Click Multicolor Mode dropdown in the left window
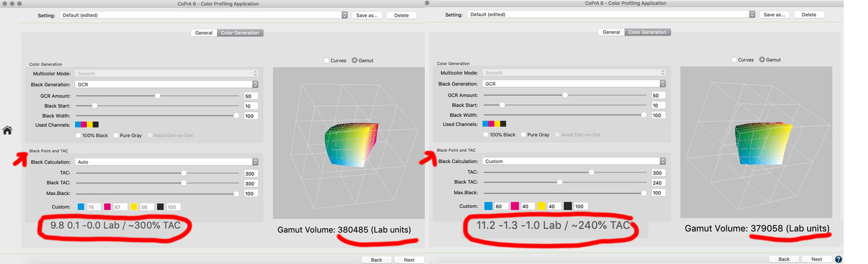 167,73
